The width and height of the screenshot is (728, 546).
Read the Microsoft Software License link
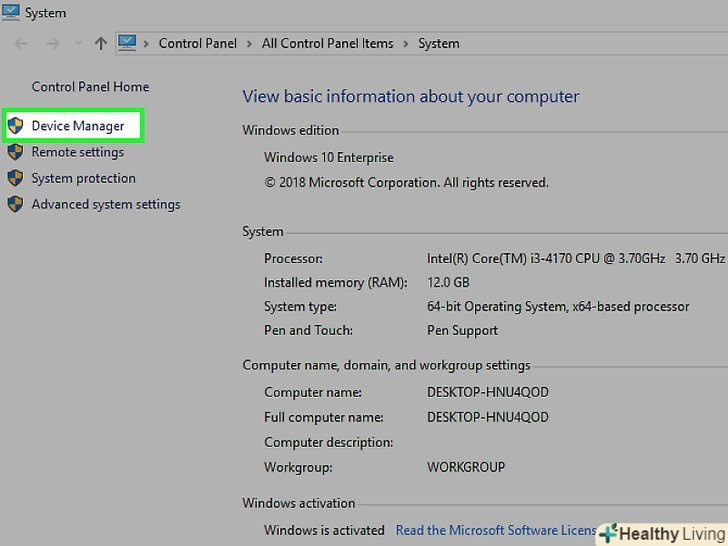496,530
